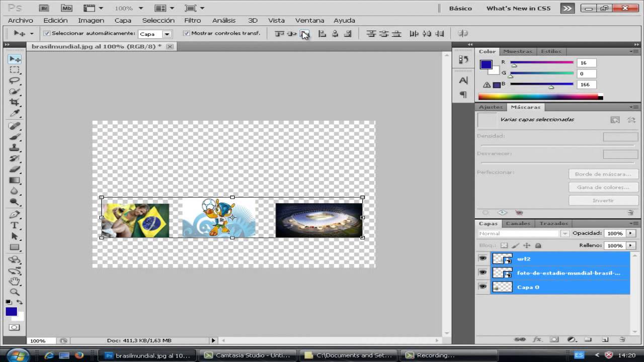This screenshot has height=362, width=644.
Task: Select the Básico workspace
Action: tap(460, 8)
